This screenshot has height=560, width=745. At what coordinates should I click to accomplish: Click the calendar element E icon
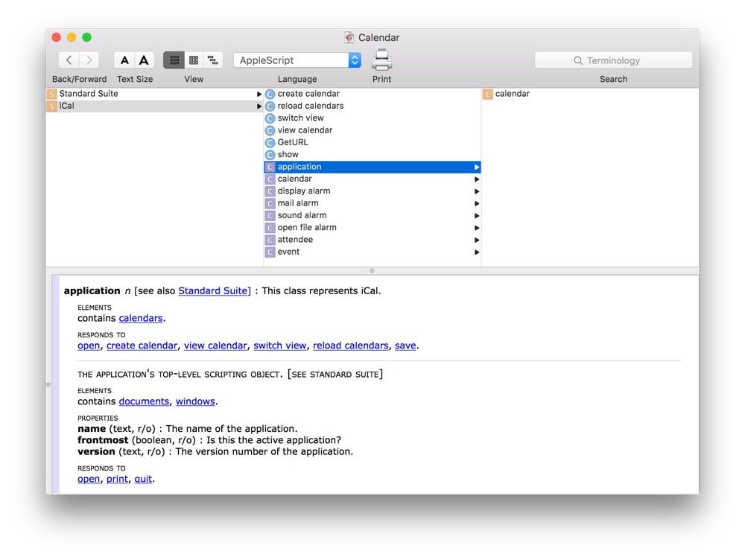coord(487,94)
